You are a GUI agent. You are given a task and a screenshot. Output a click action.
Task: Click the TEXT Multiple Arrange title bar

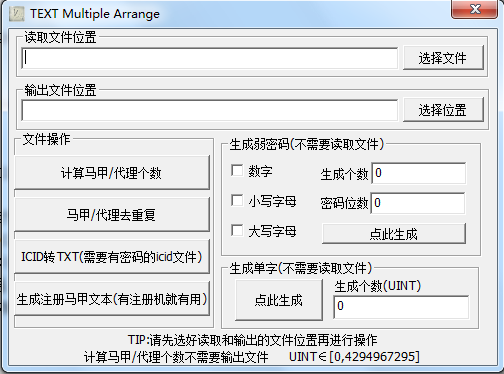[233, 14]
